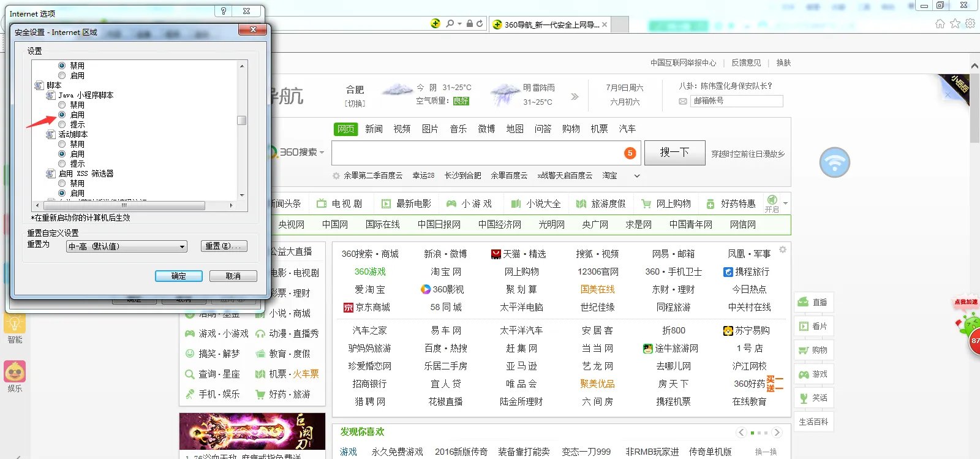The width and height of the screenshot is (980, 459).
Task: Click the map icon next to 旅游度假
Action: 581,203
